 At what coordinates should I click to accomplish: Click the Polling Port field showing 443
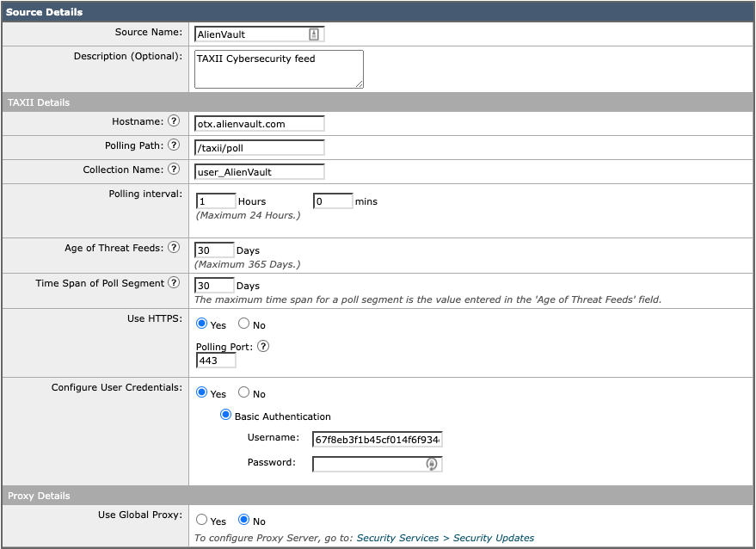[216, 361]
